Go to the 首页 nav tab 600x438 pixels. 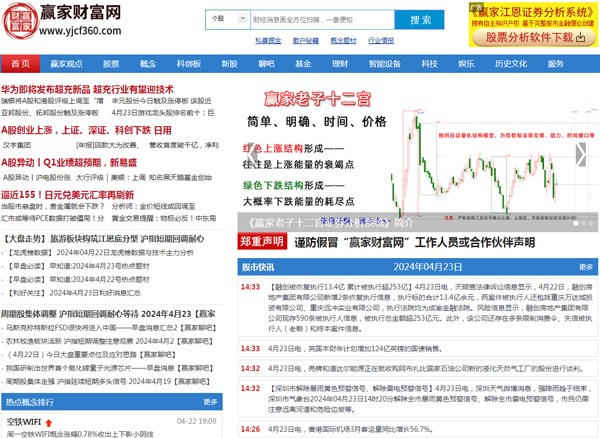point(21,64)
